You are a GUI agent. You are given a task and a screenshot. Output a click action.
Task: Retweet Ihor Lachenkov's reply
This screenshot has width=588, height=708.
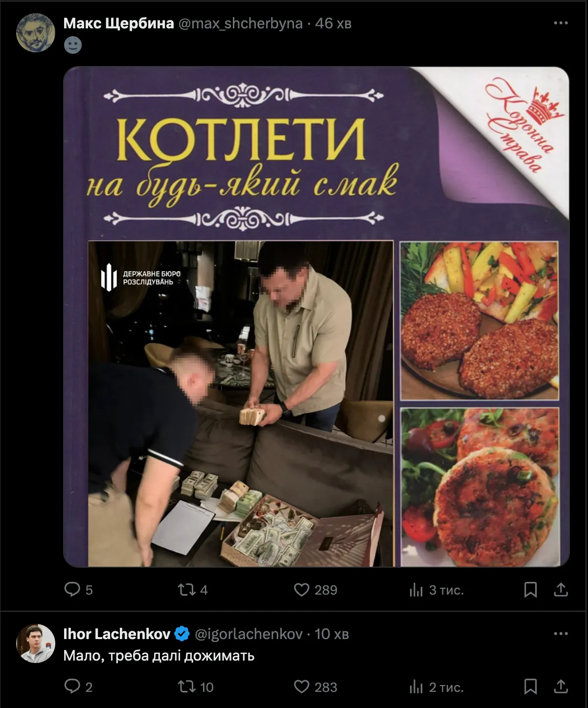196,687
